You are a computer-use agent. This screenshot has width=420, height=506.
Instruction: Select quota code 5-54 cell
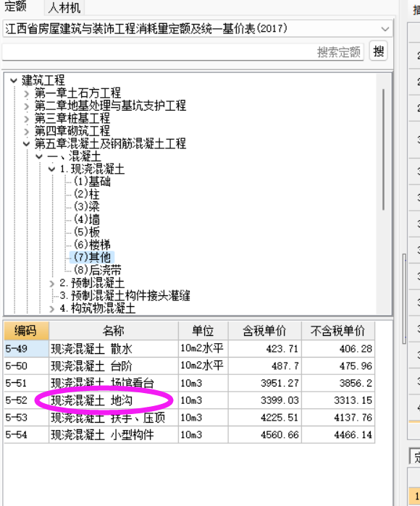(26, 434)
